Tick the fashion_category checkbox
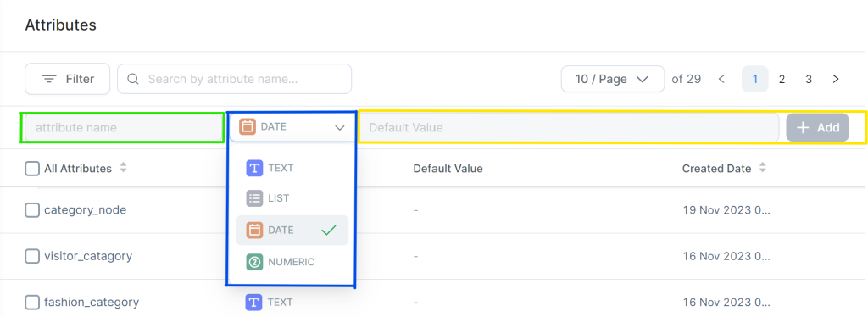The height and width of the screenshot is (317, 868). point(32,302)
